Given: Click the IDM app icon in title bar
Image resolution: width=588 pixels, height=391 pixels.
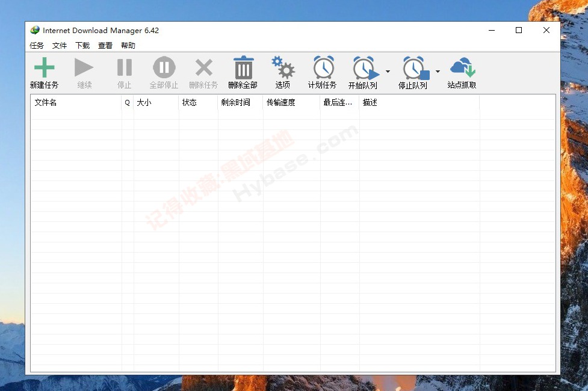Looking at the screenshot, I should coord(35,30).
